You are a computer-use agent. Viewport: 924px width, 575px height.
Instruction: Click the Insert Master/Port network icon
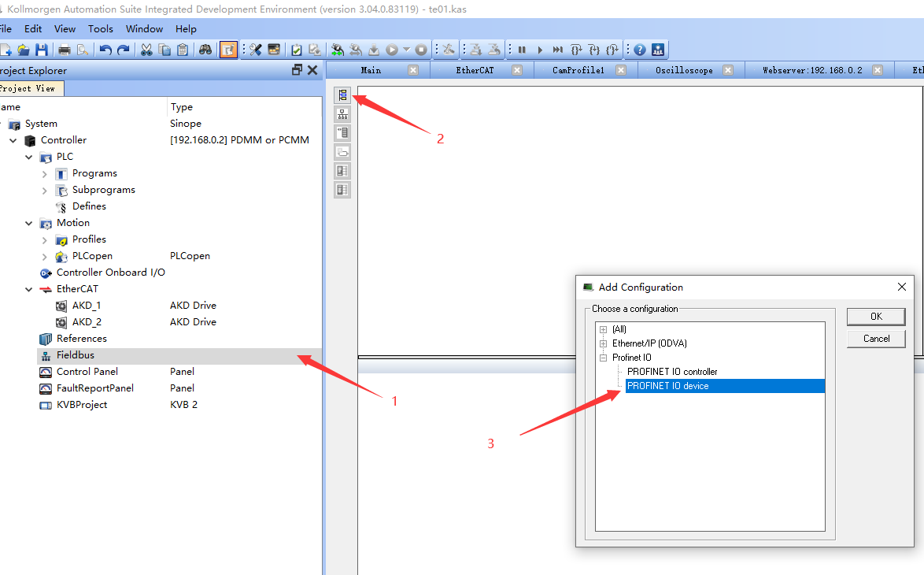342,114
